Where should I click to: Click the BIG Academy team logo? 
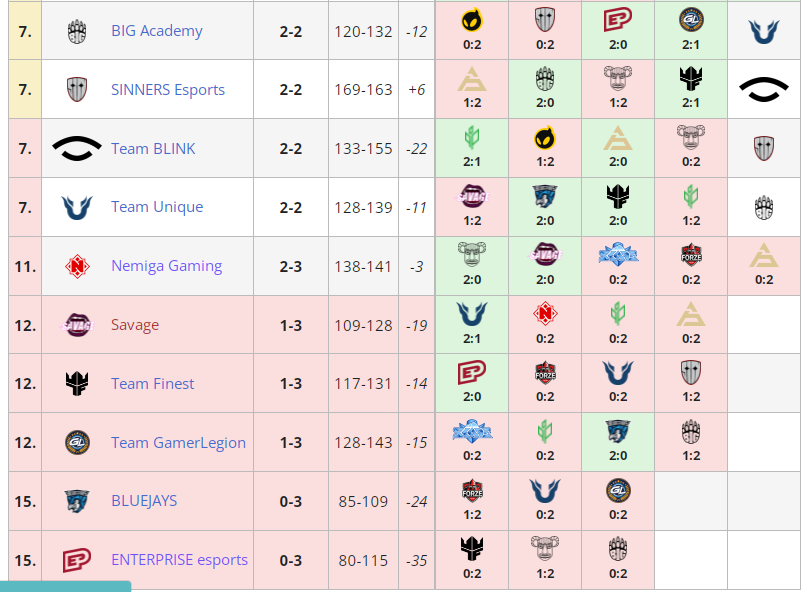tap(77, 31)
